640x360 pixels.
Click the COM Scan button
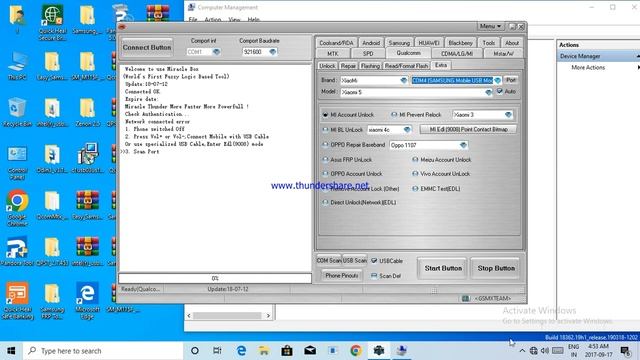(329, 260)
